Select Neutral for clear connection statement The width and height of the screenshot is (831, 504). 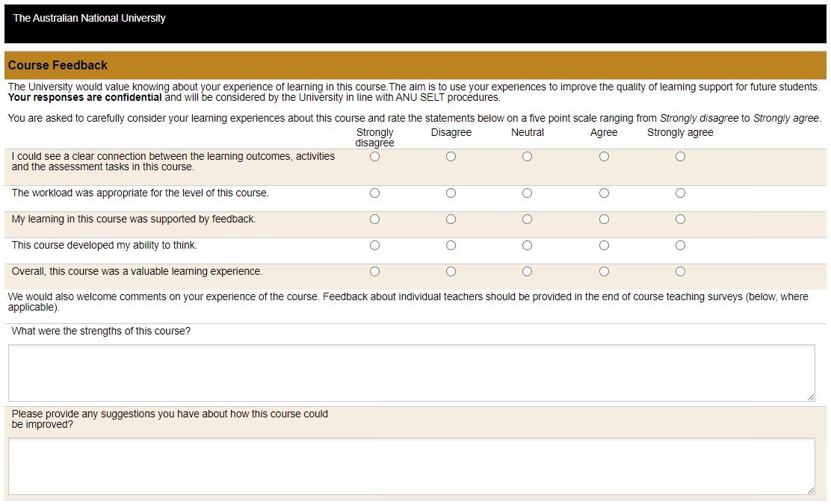[527, 156]
